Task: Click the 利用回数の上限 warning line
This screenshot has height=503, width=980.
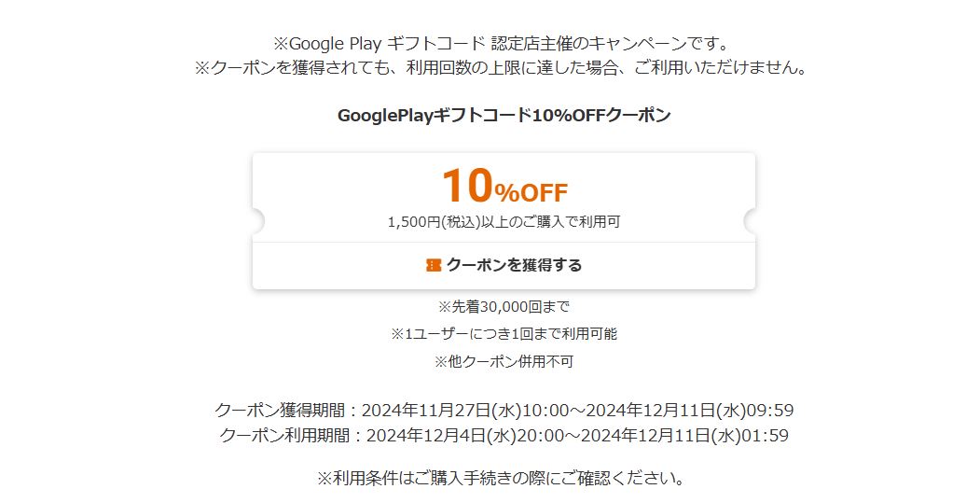Action: coord(504,68)
